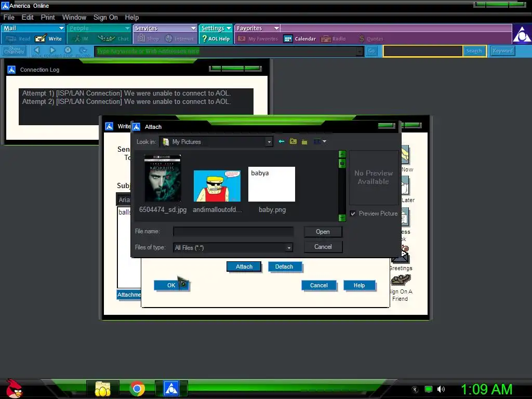Click the AOL triangle logo at far right

[x=522, y=34]
